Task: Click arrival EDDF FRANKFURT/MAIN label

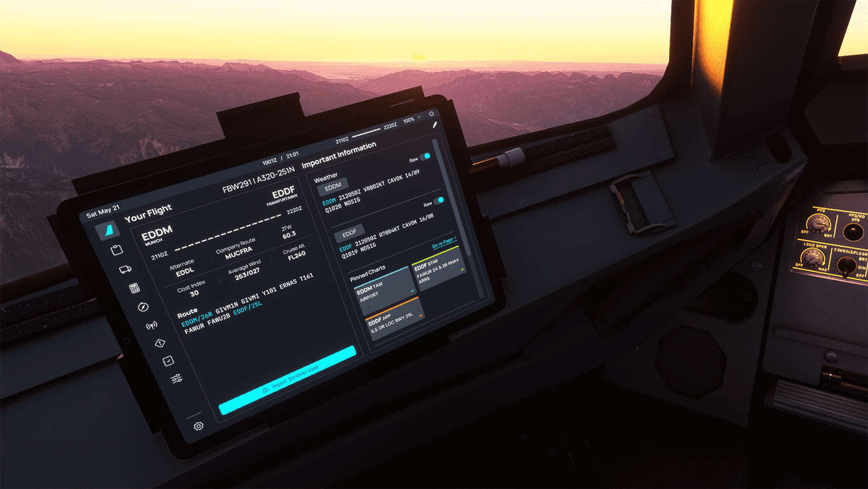Action: (x=283, y=198)
